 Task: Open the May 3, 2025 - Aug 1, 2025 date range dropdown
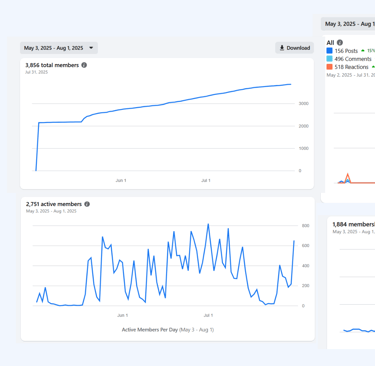(x=59, y=48)
